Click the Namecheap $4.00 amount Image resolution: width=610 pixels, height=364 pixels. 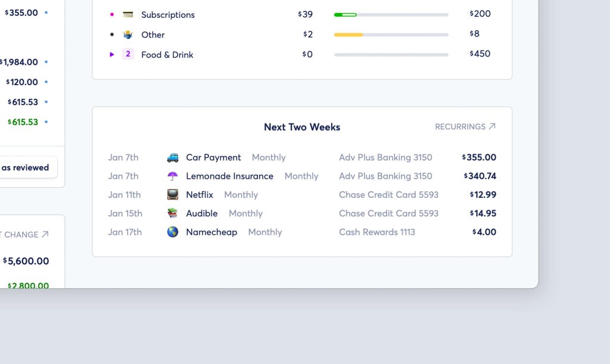pos(485,232)
